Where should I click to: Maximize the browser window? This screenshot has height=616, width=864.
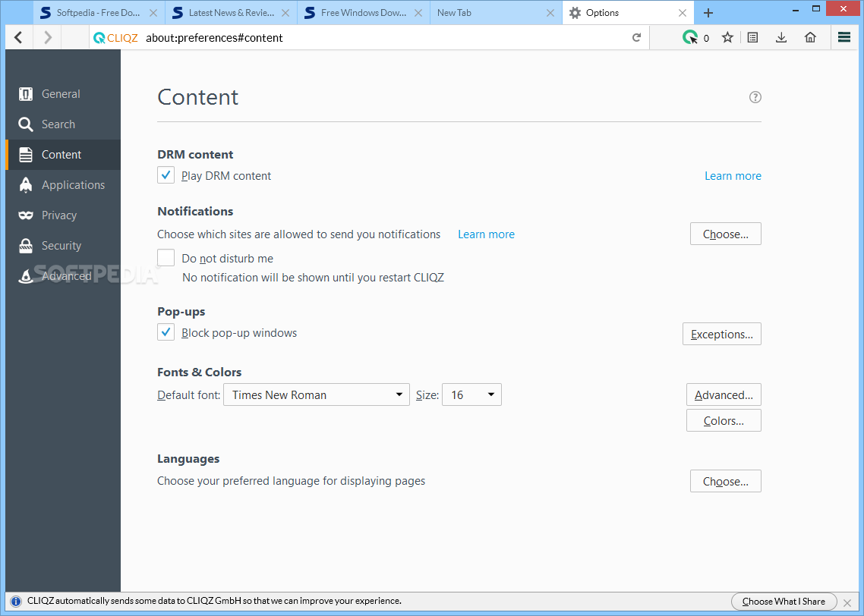point(816,8)
